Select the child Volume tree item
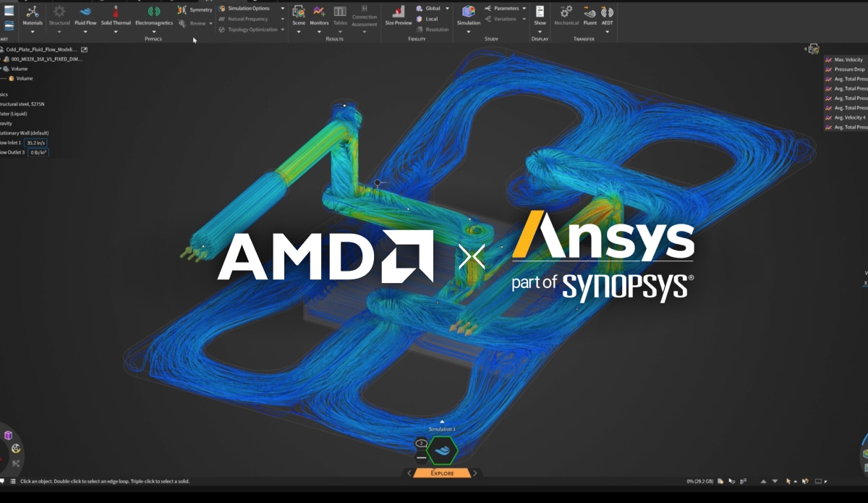The image size is (868, 503). [25, 78]
